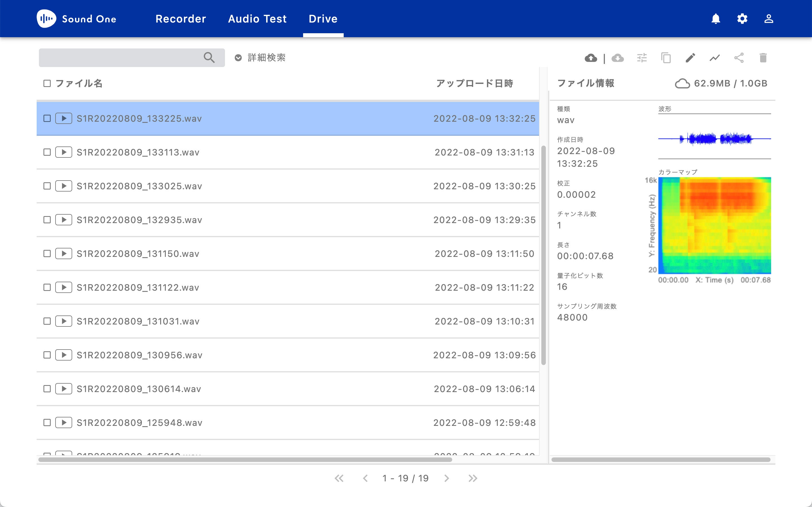Play S1R20220809_133025.wav
Viewport: 812px width, 507px height.
pyautogui.click(x=63, y=186)
